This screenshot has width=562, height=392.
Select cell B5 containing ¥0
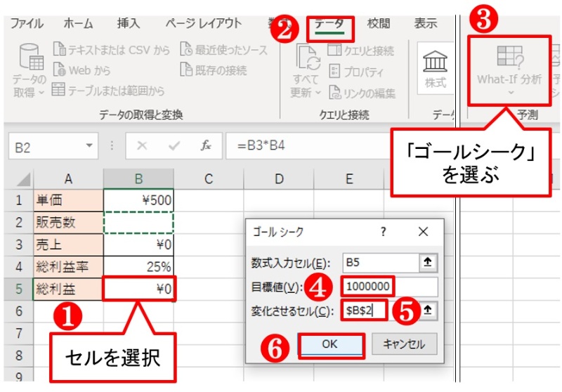coord(138,287)
